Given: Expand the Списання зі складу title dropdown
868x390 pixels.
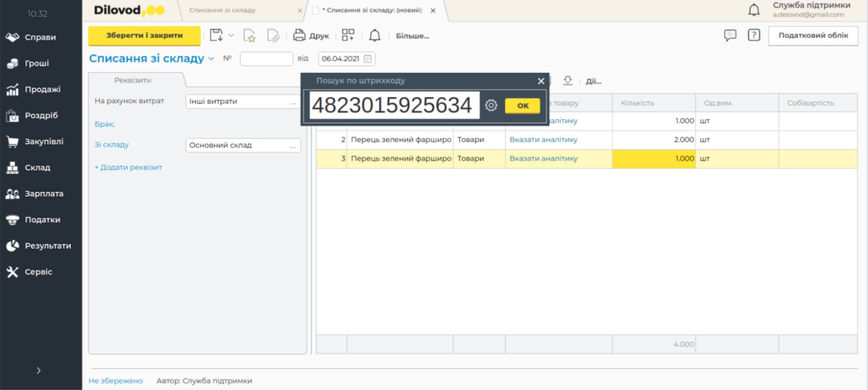Looking at the screenshot, I should 211,59.
